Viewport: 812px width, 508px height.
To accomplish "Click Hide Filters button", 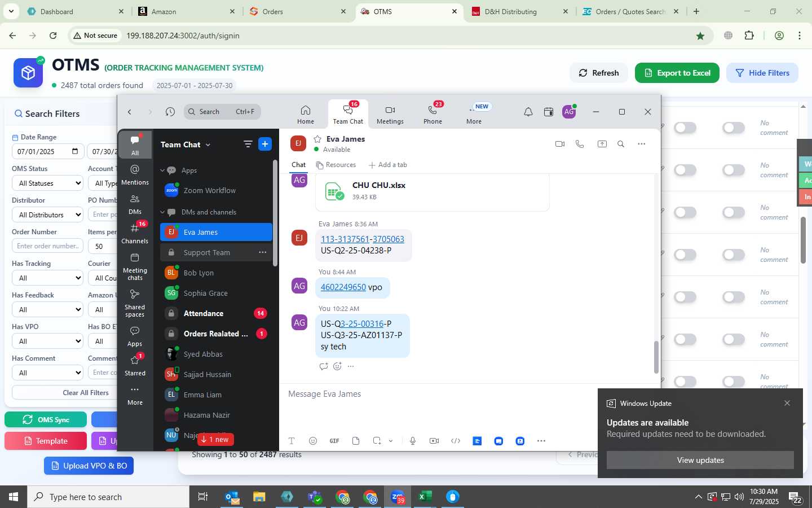I will [x=762, y=73].
